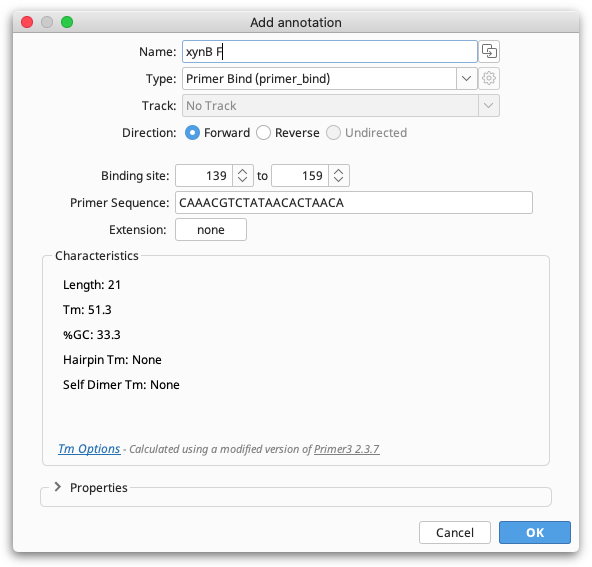Open the Track dropdown menu

click(341, 106)
